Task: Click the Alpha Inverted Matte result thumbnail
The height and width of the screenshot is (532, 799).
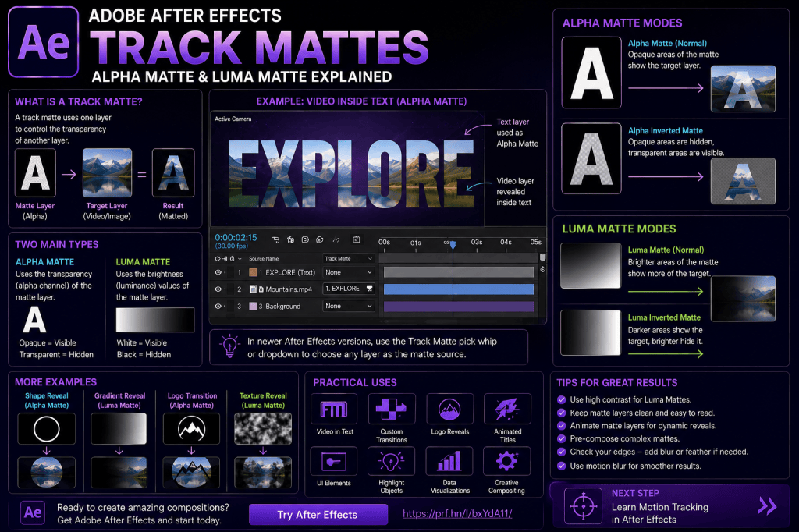Action: [x=743, y=181]
